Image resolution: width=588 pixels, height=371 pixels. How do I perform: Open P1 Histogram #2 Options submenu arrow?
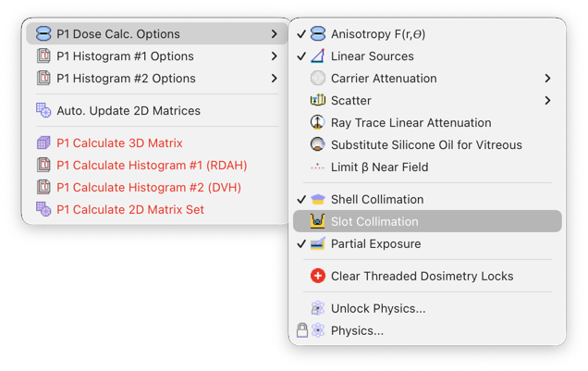(275, 79)
